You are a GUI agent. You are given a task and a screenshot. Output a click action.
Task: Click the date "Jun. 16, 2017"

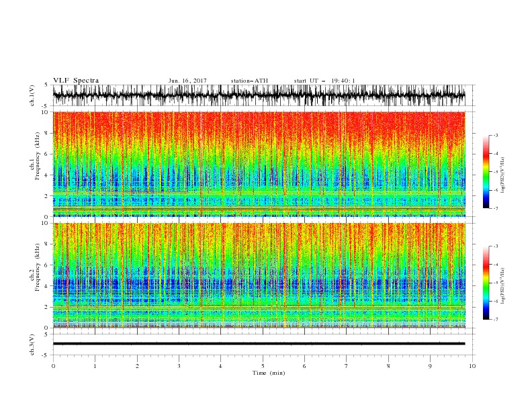(187, 81)
